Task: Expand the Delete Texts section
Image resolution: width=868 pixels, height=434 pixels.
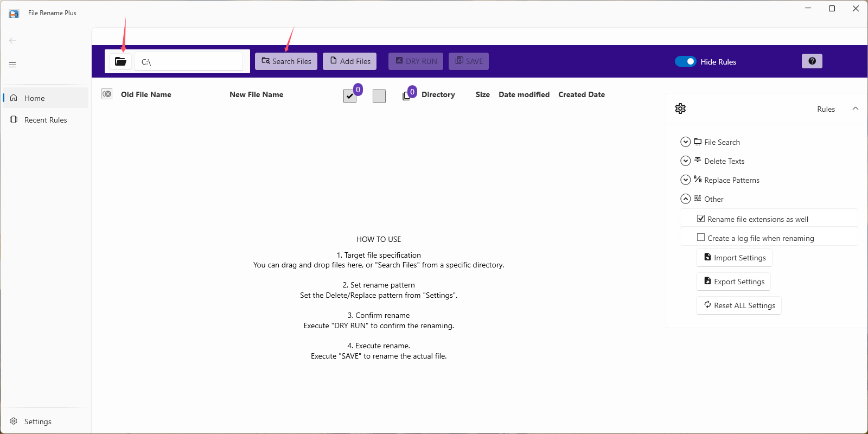Action: point(686,161)
